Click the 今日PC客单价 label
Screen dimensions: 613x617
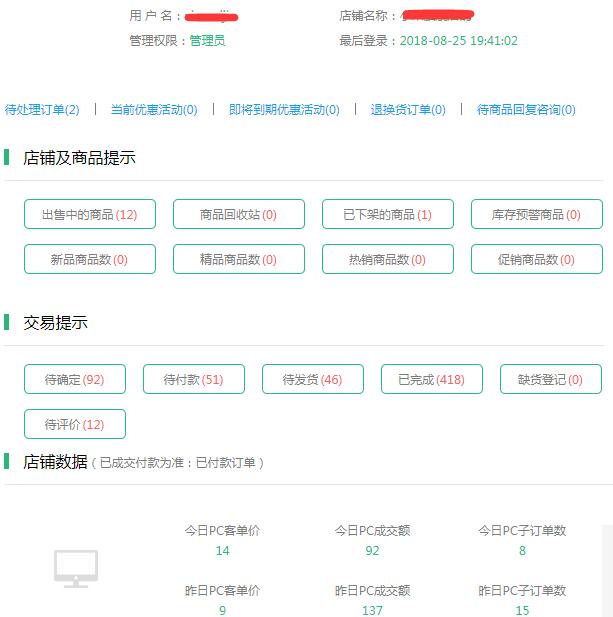click(x=222, y=530)
